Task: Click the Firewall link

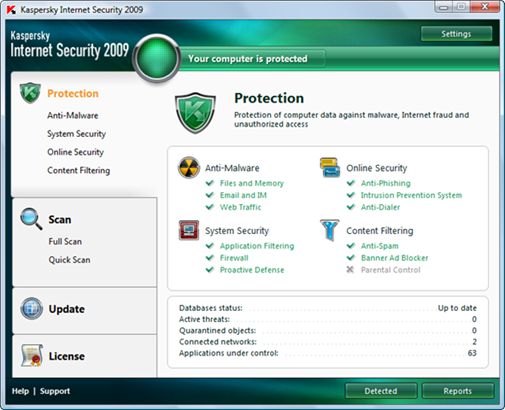Action: click(234, 258)
